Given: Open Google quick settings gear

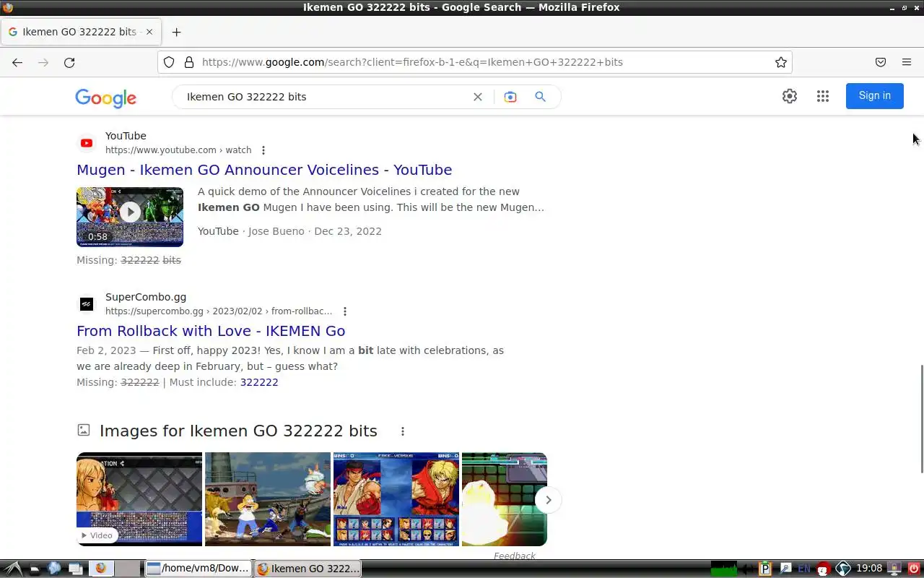Looking at the screenshot, I should 790,96.
